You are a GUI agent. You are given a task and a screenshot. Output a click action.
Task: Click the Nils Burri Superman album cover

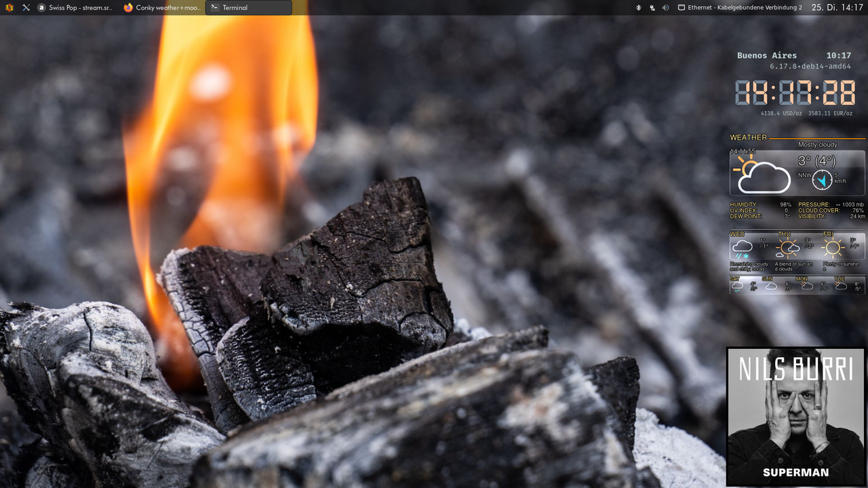(x=796, y=417)
